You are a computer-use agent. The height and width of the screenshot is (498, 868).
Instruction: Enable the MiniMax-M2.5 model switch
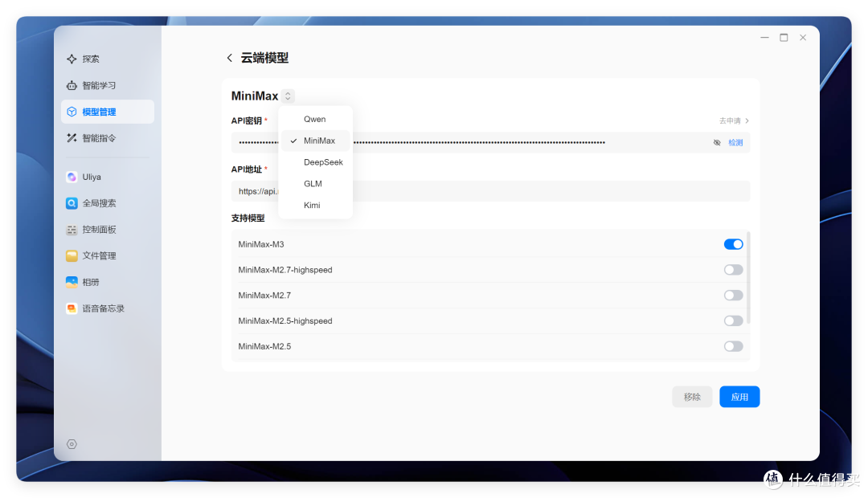click(734, 346)
